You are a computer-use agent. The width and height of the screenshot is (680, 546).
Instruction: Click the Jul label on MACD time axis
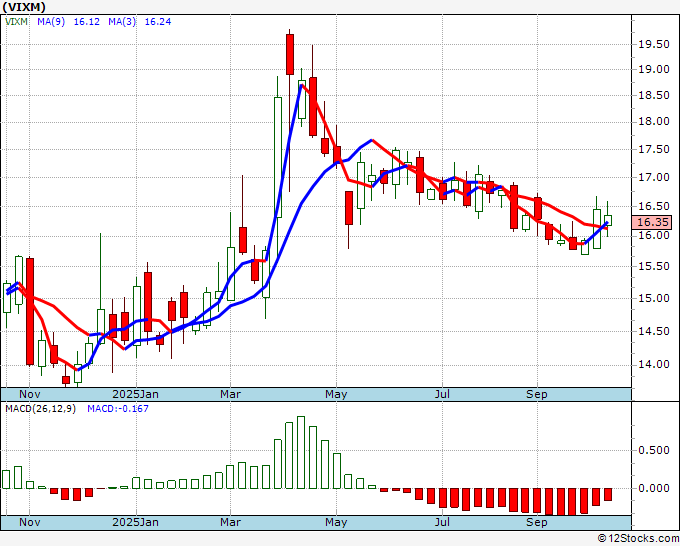(x=441, y=522)
